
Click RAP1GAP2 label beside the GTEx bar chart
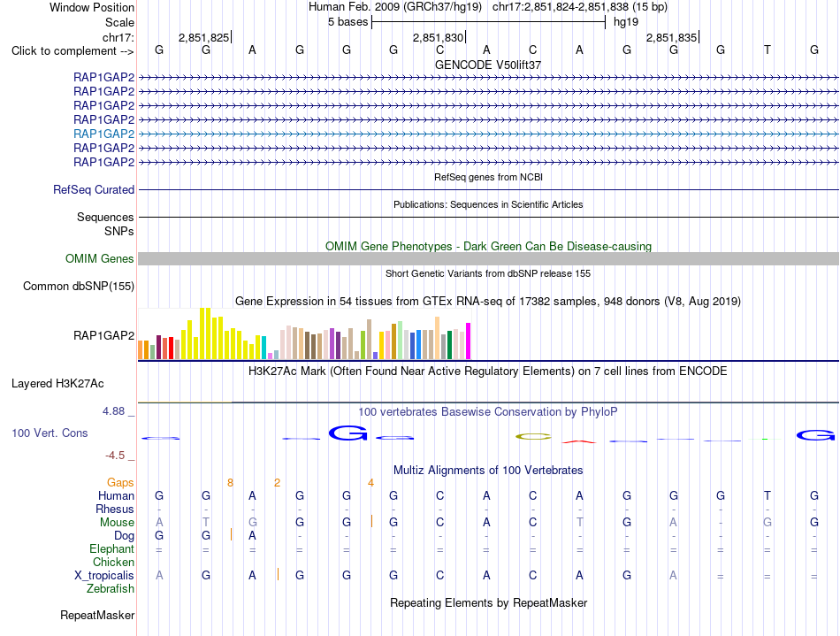pos(104,335)
